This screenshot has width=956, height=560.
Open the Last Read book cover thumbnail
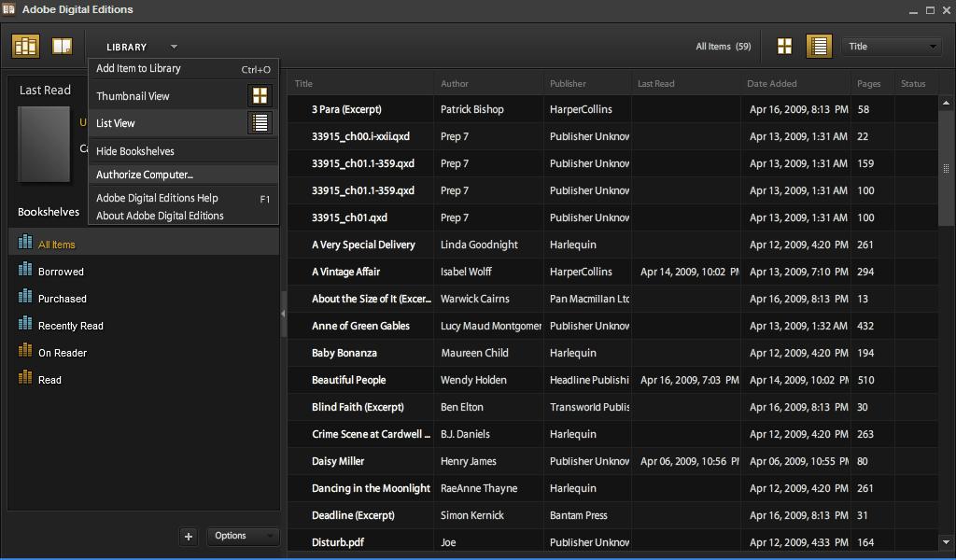(x=44, y=145)
